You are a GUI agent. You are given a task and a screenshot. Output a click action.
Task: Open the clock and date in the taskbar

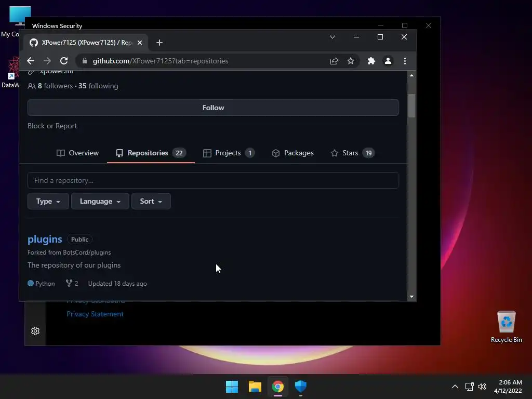pyautogui.click(x=508, y=387)
